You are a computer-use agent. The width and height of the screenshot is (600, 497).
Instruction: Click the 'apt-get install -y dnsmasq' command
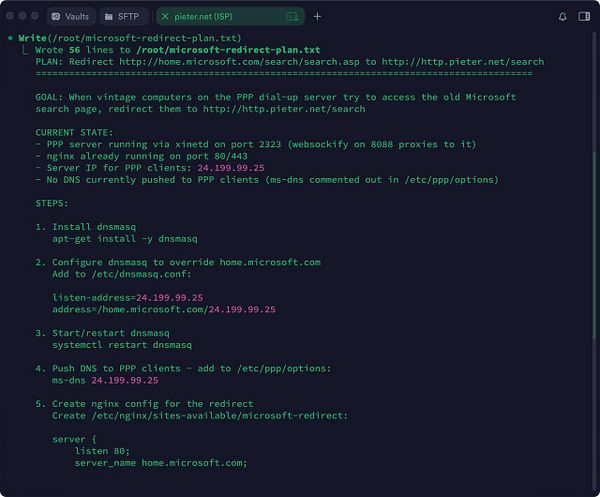125,239
